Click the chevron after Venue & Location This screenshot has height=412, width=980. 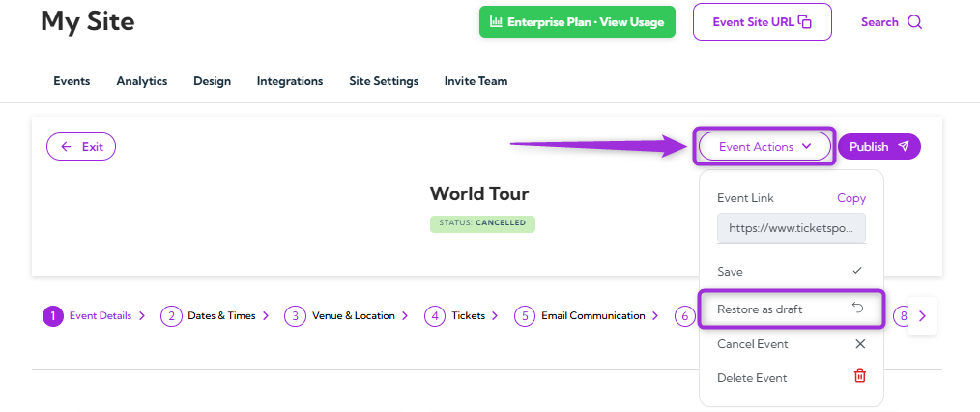tap(405, 315)
